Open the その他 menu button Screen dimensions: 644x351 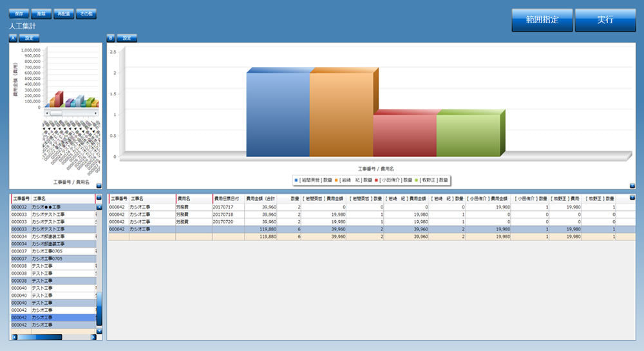pyautogui.click(x=86, y=14)
